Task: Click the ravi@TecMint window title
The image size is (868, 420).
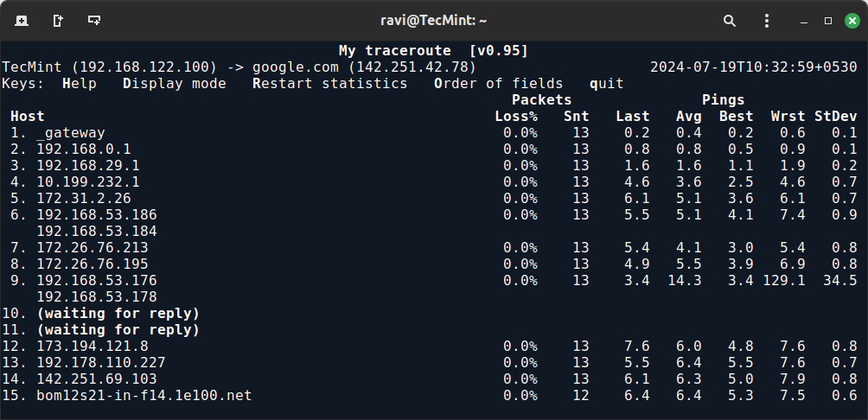Action: (x=433, y=21)
